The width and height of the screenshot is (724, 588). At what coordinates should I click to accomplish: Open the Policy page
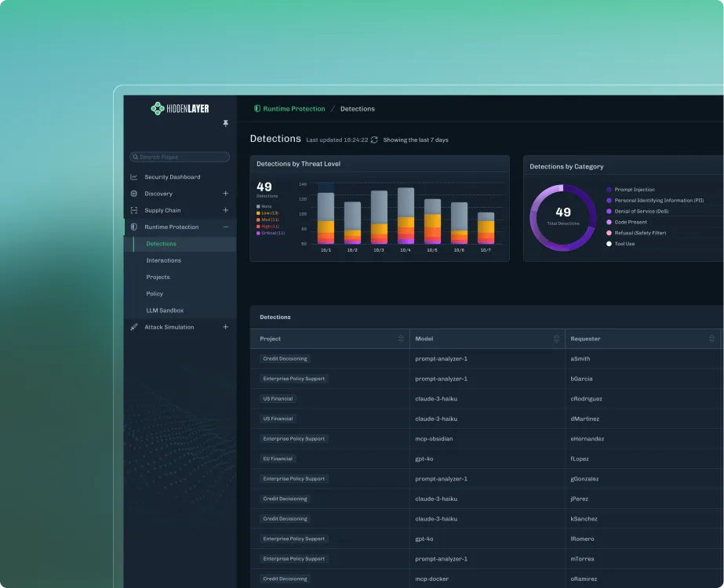[x=155, y=293]
